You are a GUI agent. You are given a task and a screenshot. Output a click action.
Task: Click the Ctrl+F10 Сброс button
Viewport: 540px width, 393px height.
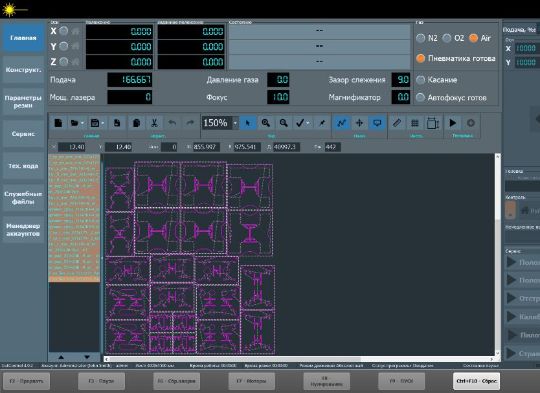tap(477, 381)
